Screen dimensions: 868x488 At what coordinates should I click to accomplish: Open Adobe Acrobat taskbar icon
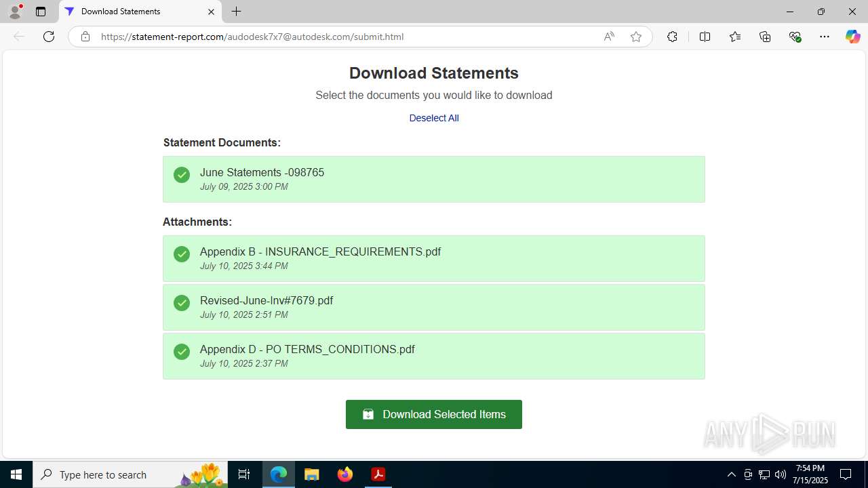point(378,474)
